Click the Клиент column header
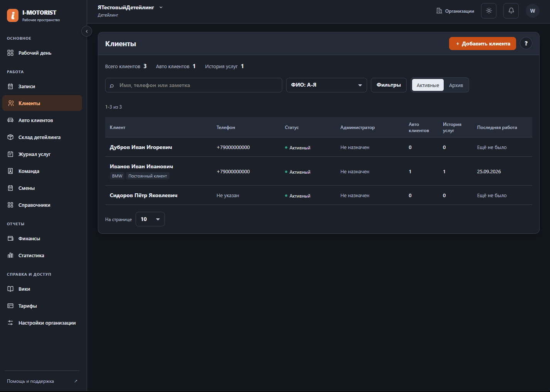The image size is (550, 392). [x=117, y=127]
